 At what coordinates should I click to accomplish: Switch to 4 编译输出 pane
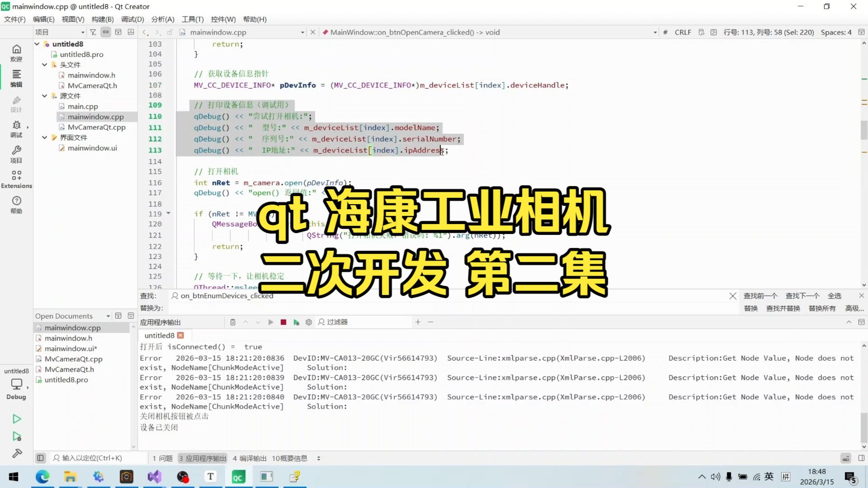pos(250,458)
